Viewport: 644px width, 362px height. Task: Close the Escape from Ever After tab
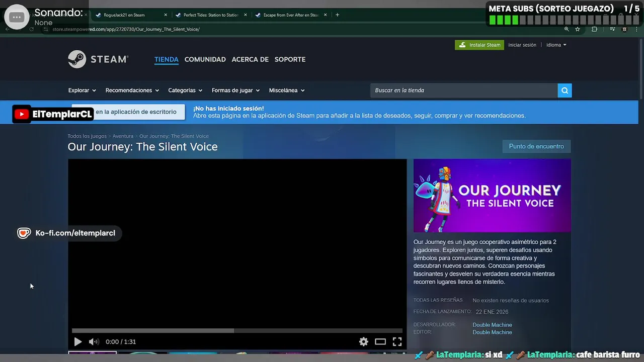pyautogui.click(x=326, y=15)
